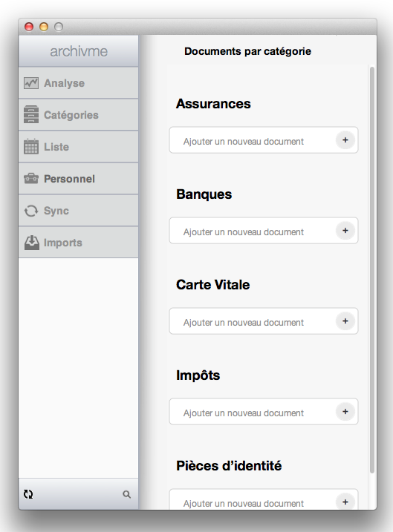The height and width of the screenshot is (532, 393).
Task: Click the Assurances new document field
Action: coord(264,140)
